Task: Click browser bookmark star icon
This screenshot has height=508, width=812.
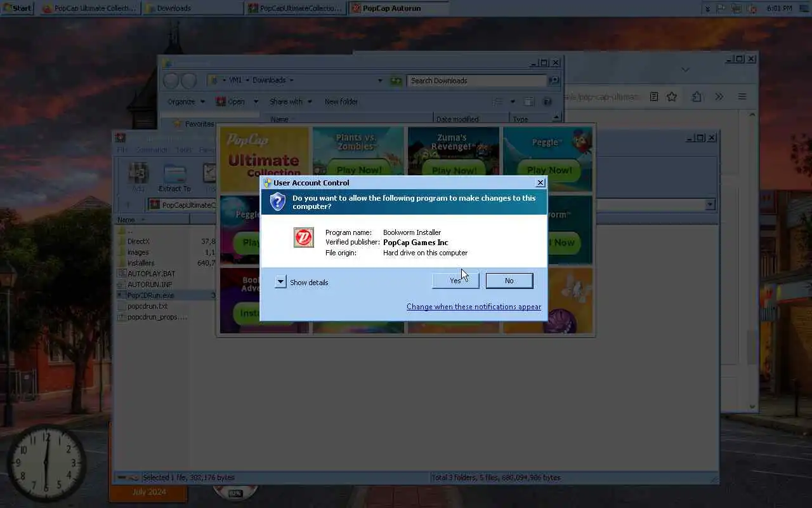Action: (x=672, y=97)
